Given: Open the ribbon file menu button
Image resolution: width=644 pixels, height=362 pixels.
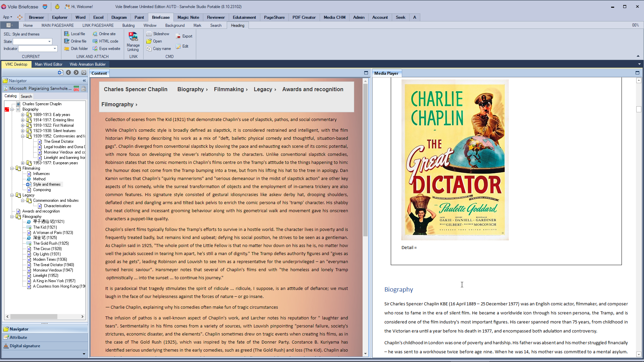Looking at the screenshot, I should (9, 25).
